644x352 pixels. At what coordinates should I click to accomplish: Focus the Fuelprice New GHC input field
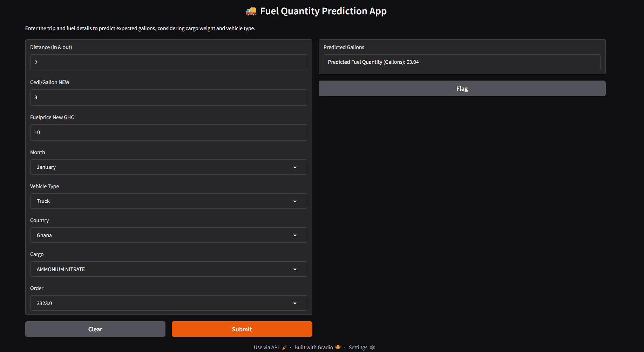point(169,132)
